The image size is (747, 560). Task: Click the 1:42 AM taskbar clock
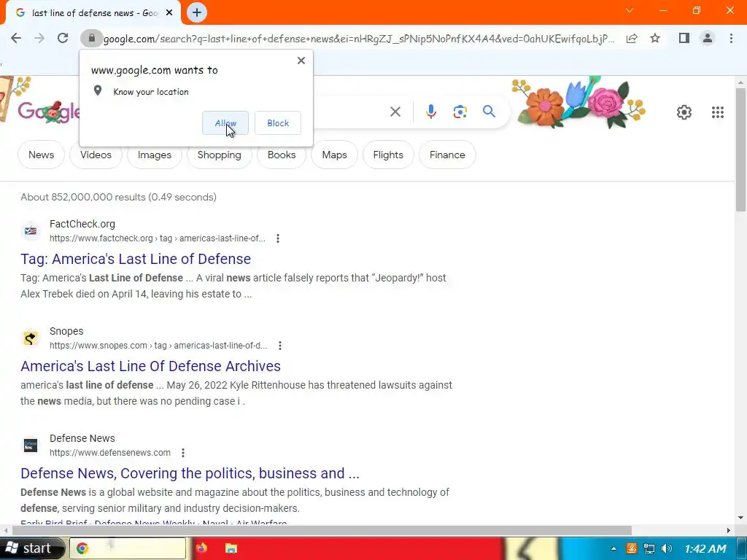pyautogui.click(x=705, y=548)
